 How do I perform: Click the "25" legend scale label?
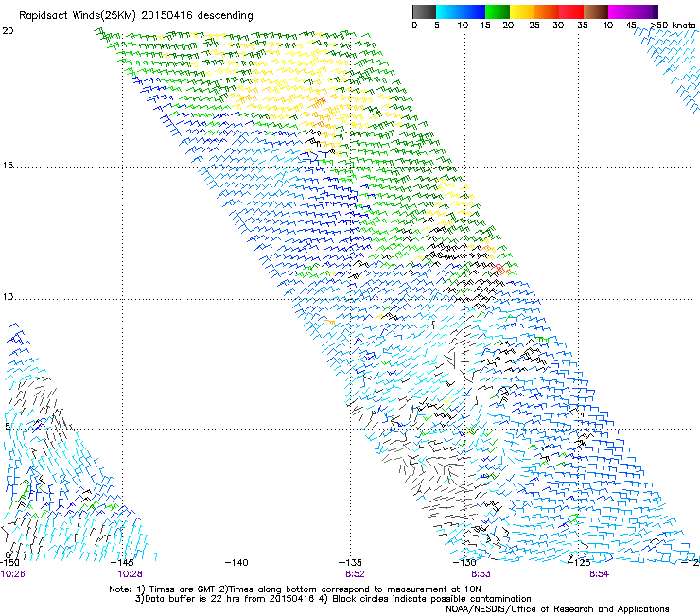click(x=534, y=26)
